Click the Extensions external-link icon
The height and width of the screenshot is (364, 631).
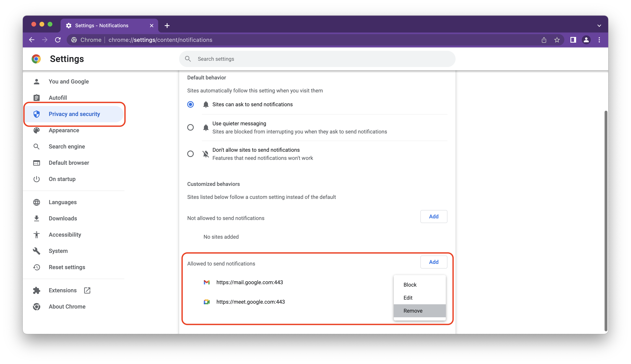[x=87, y=290]
